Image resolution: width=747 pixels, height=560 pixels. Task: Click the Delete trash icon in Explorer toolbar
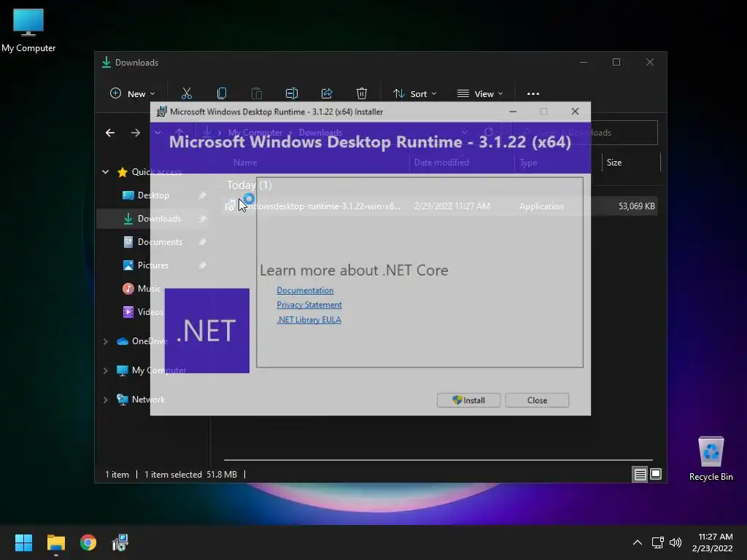[362, 94]
